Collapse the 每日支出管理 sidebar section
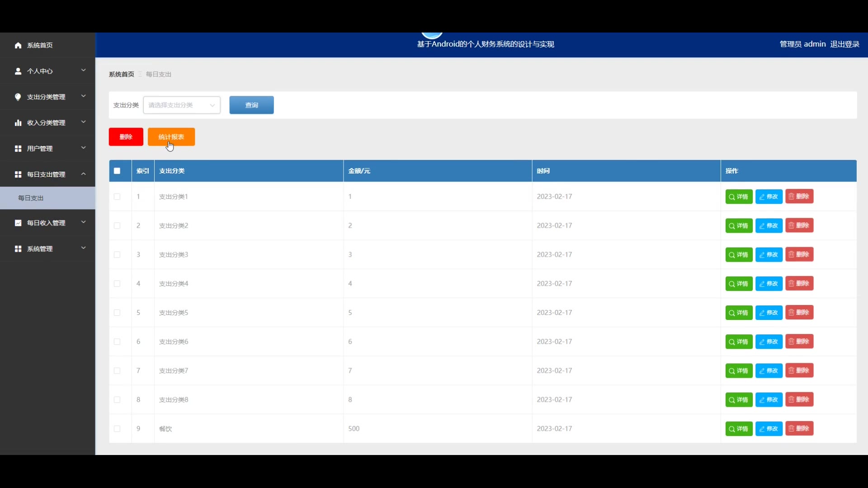 point(84,174)
